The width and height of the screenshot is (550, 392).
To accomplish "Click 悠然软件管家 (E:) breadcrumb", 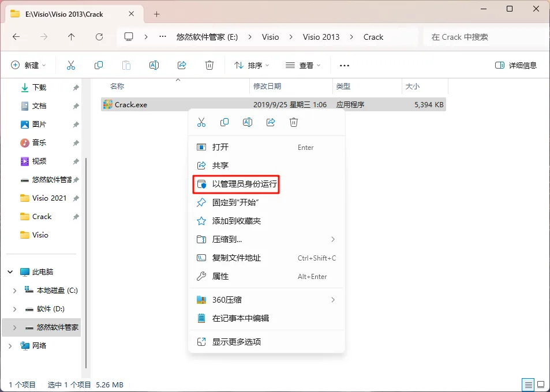I will click(207, 37).
